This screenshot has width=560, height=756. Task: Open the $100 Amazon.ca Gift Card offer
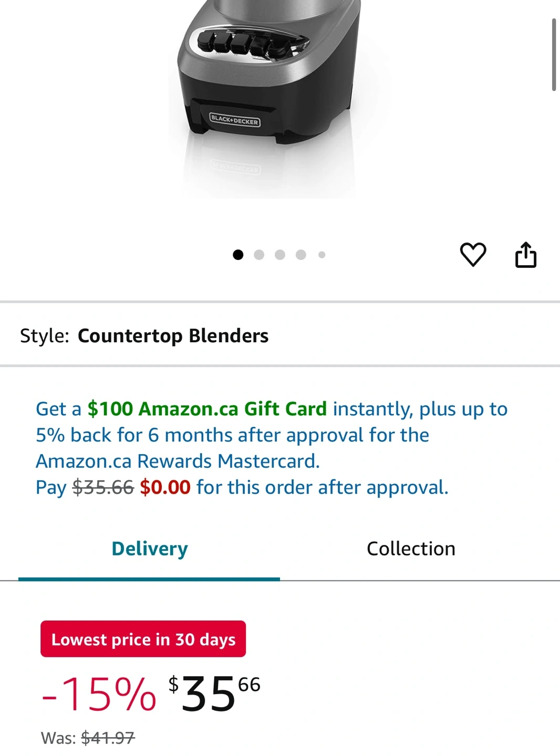(x=207, y=409)
